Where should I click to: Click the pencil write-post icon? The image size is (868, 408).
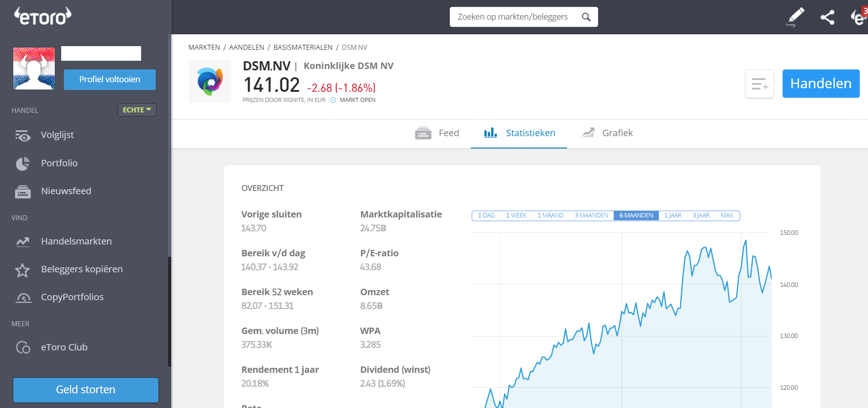click(795, 17)
